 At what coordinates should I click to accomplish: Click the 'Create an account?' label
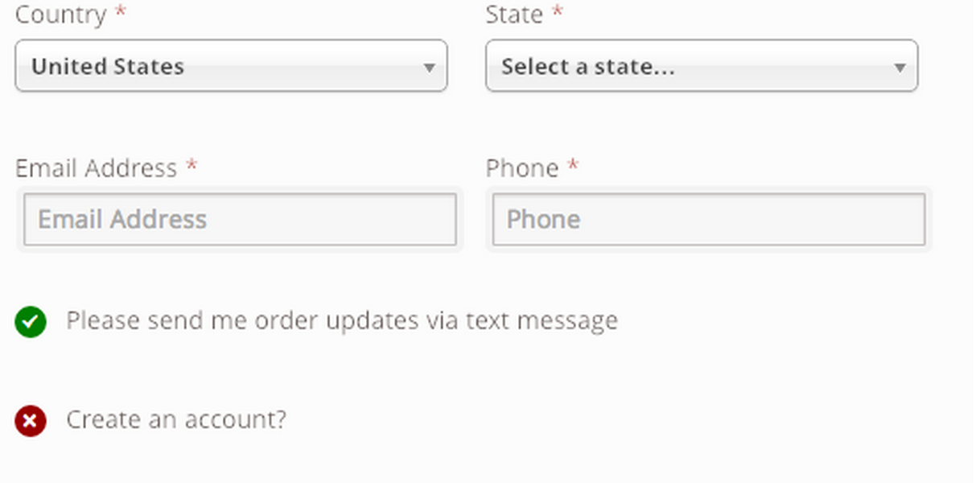pyautogui.click(x=176, y=420)
